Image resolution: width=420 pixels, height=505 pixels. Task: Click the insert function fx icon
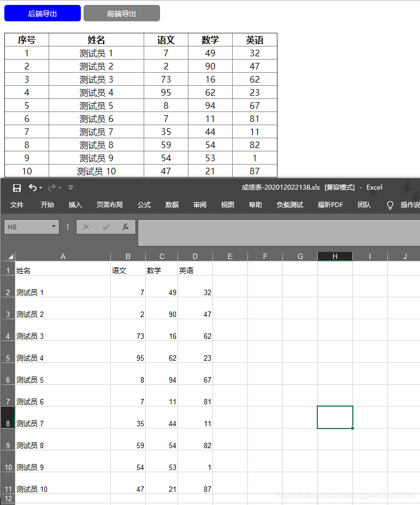pyautogui.click(x=126, y=227)
